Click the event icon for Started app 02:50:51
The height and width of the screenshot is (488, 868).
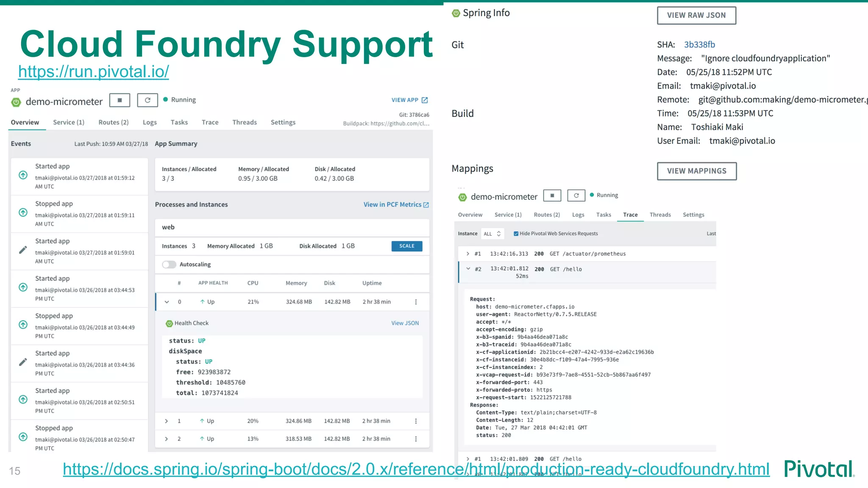click(x=23, y=399)
